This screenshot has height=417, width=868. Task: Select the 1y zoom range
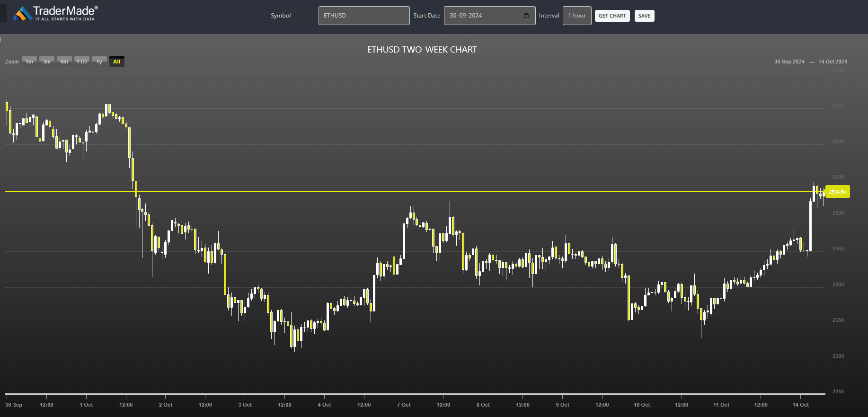[99, 62]
